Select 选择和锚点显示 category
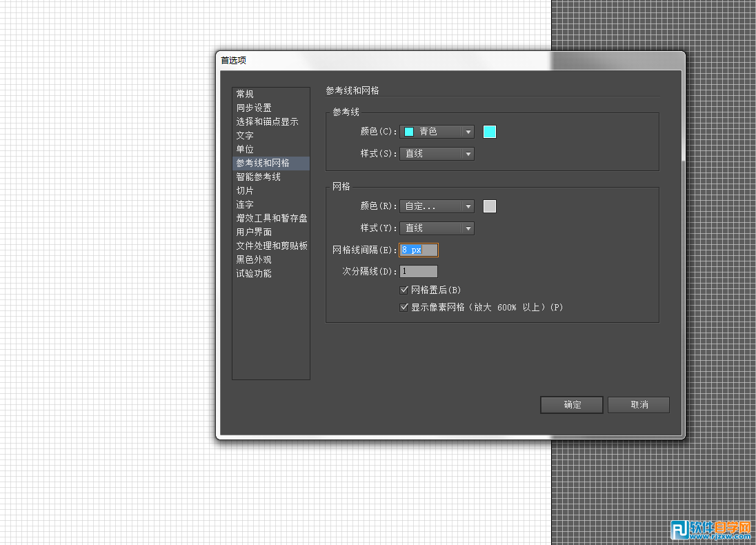 [x=267, y=121]
